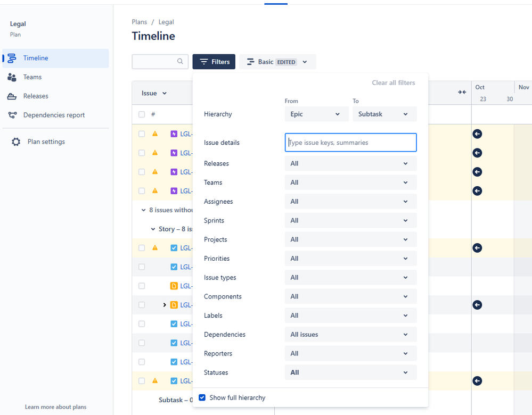Open the Priorities filter dropdown
This screenshot has width=532, height=415.
pyautogui.click(x=350, y=259)
